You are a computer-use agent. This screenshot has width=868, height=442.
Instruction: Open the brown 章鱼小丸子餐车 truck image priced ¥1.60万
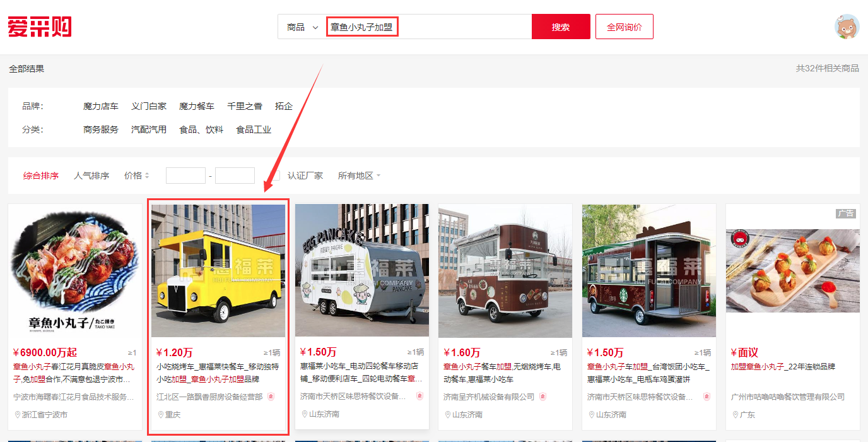[505, 270]
